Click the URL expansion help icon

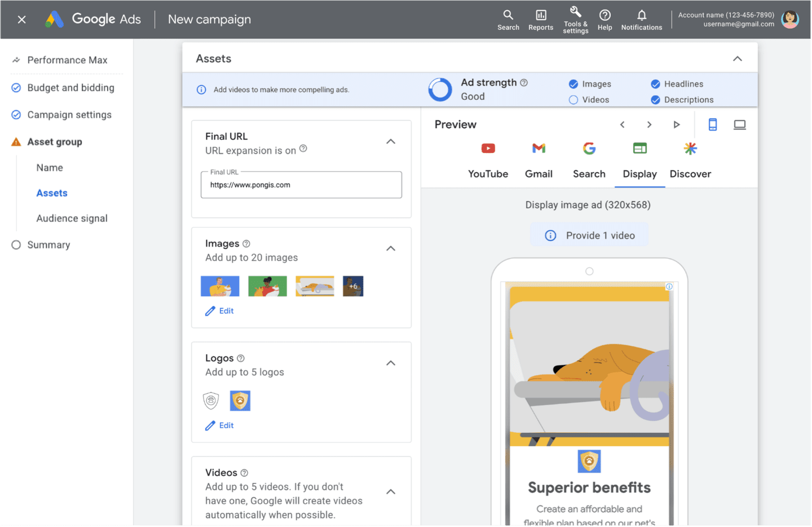(303, 148)
